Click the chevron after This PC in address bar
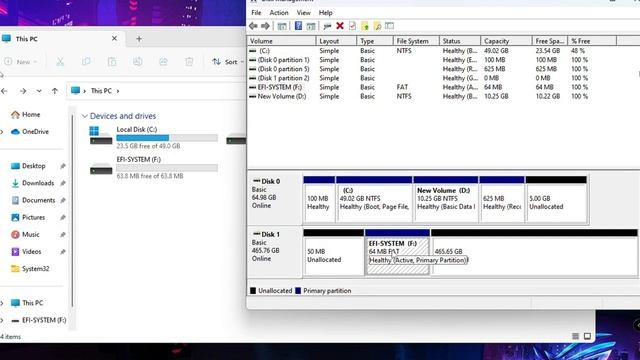This screenshot has width=640, height=360. pyautogui.click(x=118, y=91)
